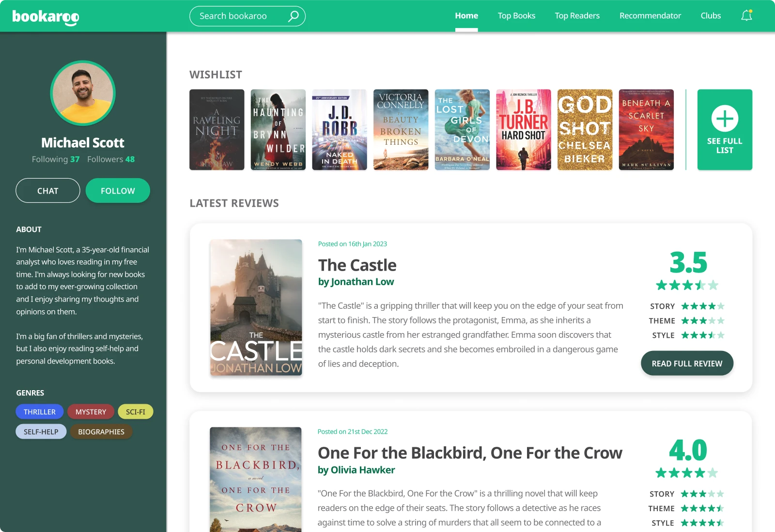
Task: Click the Naked in Death wishlist cover
Action: pos(339,129)
